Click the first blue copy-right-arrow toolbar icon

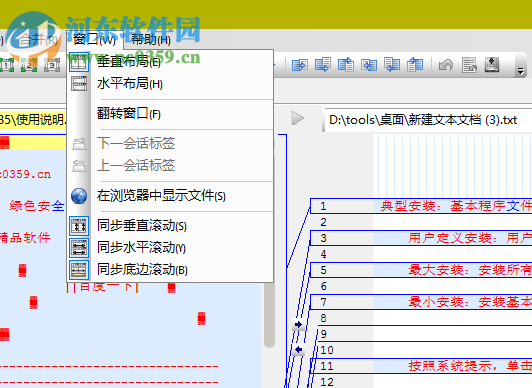coord(300,64)
